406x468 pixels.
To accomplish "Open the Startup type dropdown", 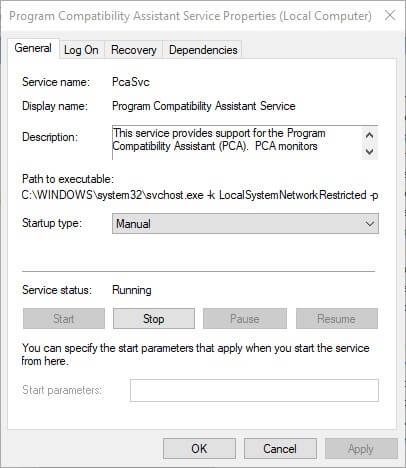I will point(245,223).
